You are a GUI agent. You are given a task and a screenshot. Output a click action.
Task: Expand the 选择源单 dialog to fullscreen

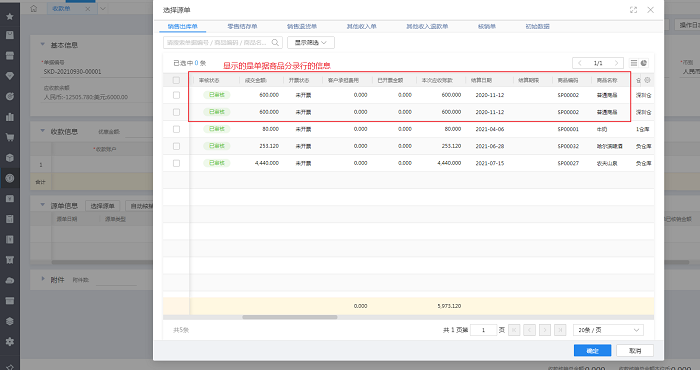click(633, 10)
